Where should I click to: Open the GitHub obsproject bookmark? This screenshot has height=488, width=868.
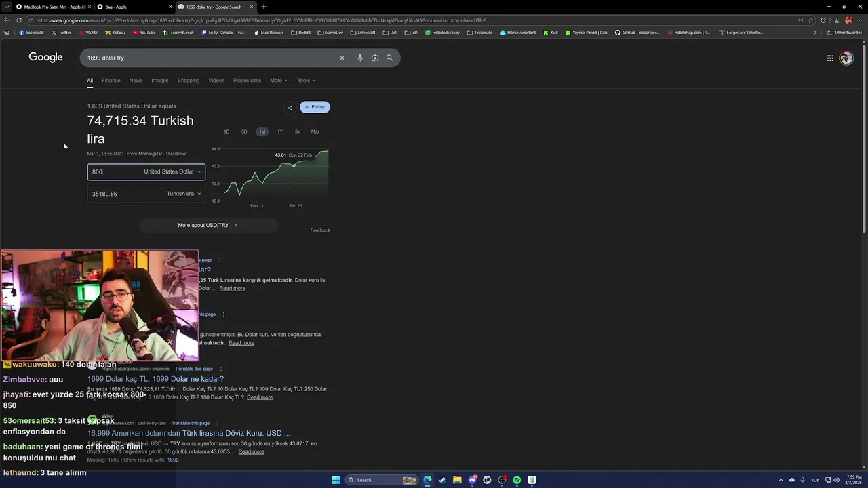(637, 33)
